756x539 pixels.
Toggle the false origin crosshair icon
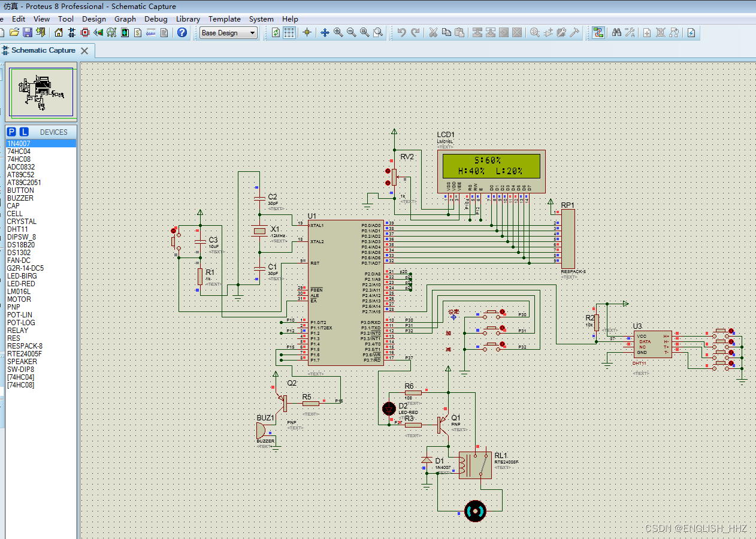(307, 32)
